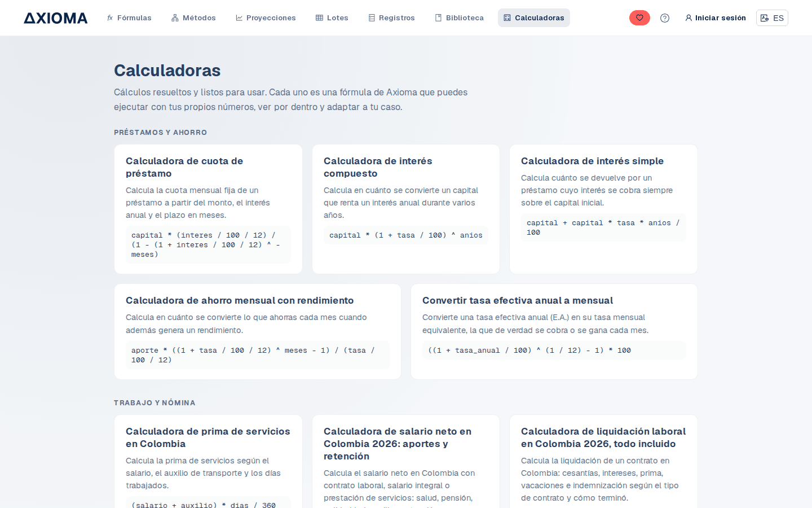The height and width of the screenshot is (508, 812).
Task: Click the PRÉSTAMOS Y AHORRO section label
Action: [x=161, y=133]
